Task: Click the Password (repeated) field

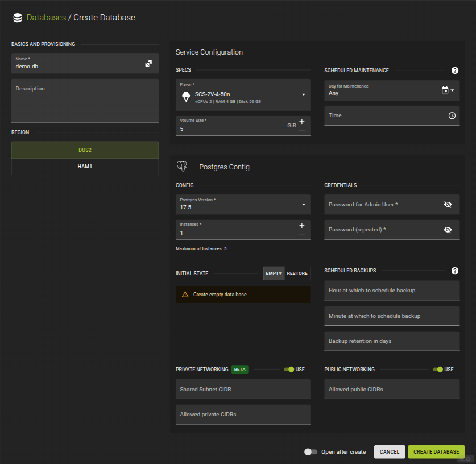Action: (392, 230)
